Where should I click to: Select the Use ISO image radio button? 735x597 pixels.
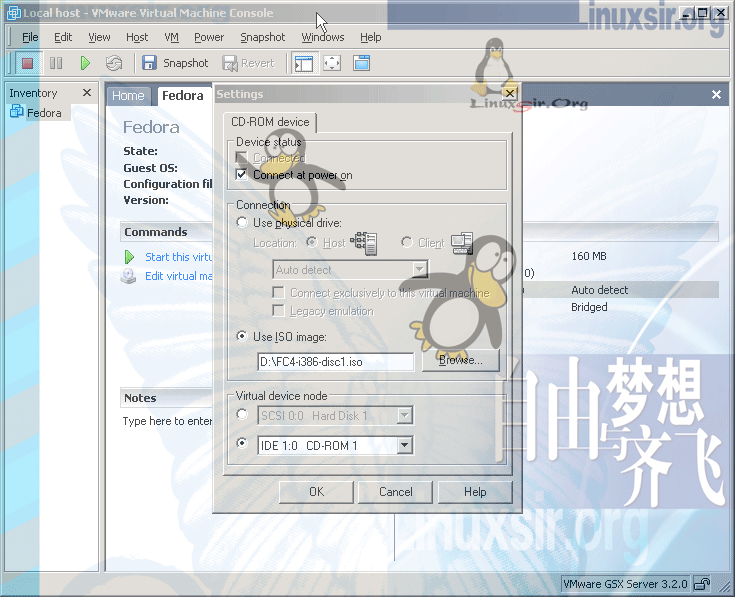click(242, 336)
